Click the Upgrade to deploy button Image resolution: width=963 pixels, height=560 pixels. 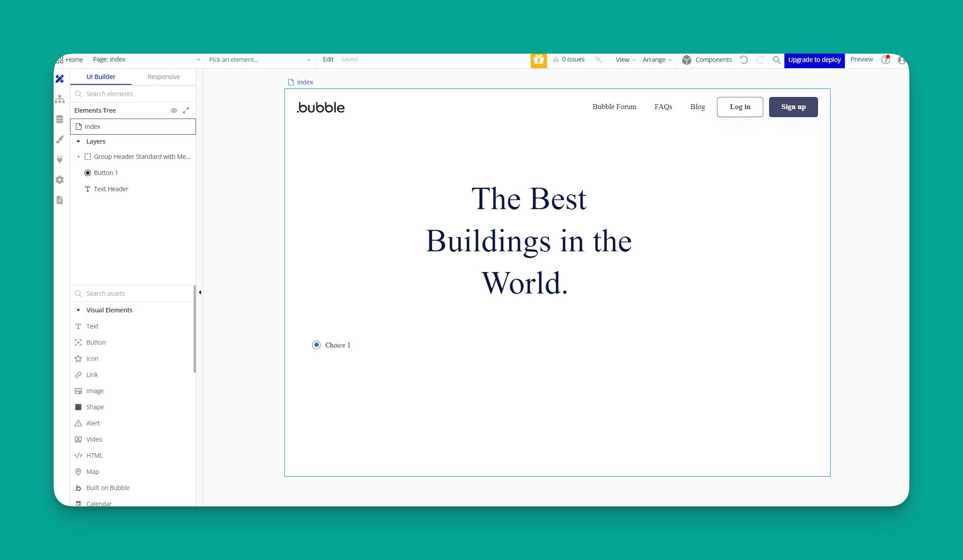pos(814,60)
